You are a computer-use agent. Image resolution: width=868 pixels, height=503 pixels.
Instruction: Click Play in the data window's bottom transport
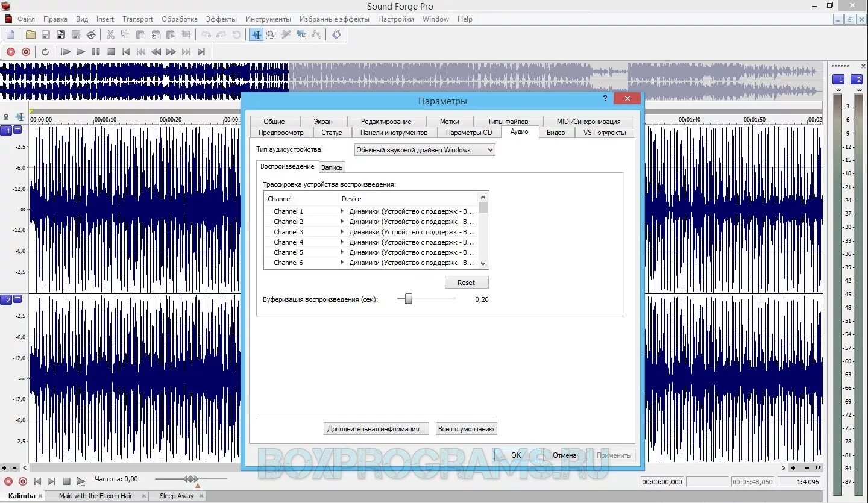(x=81, y=481)
